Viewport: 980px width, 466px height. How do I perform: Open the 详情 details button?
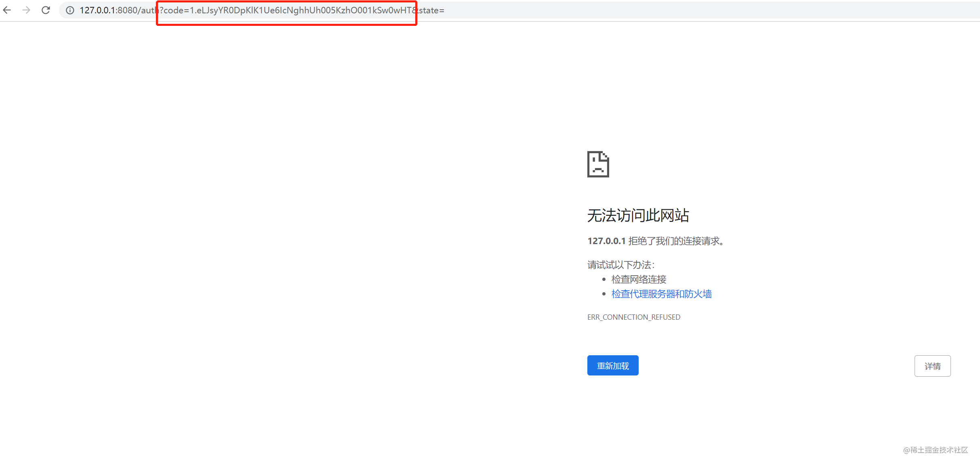[932, 366]
